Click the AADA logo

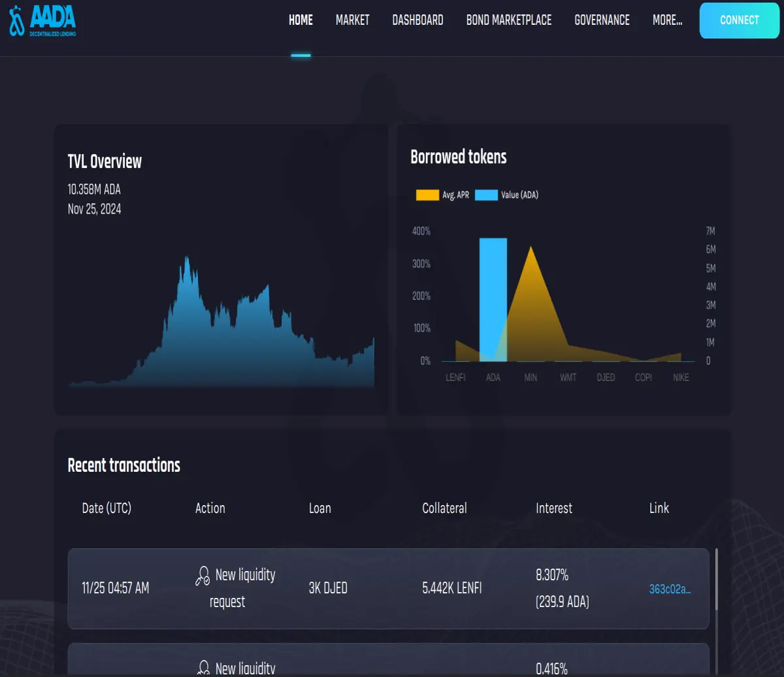(x=42, y=20)
